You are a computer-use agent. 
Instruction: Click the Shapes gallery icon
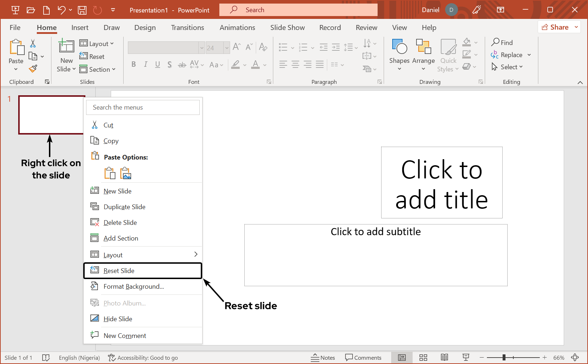[399, 47]
